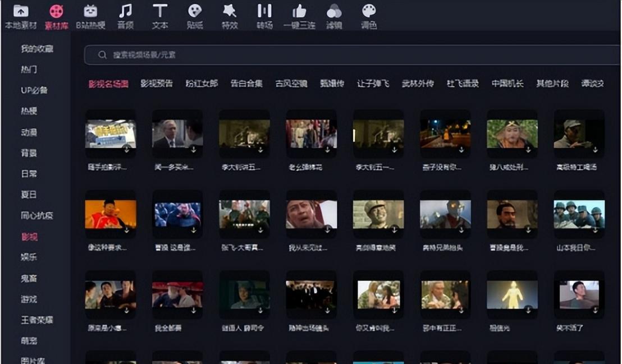The image size is (622, 364).
Task: Switch to the 让子弹飞 tab
Action: [x=373, y=84]
